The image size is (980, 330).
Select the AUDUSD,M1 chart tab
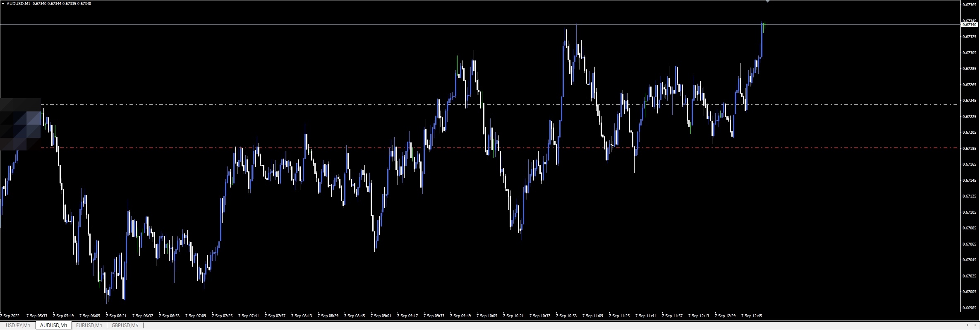tap(54, 325)
